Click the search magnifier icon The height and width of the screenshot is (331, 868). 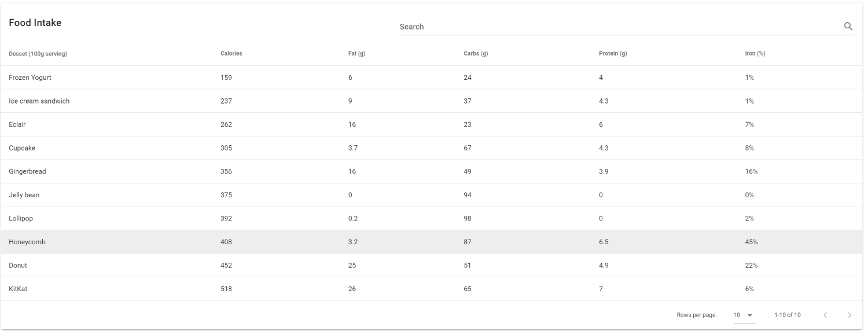pos(848,26)
